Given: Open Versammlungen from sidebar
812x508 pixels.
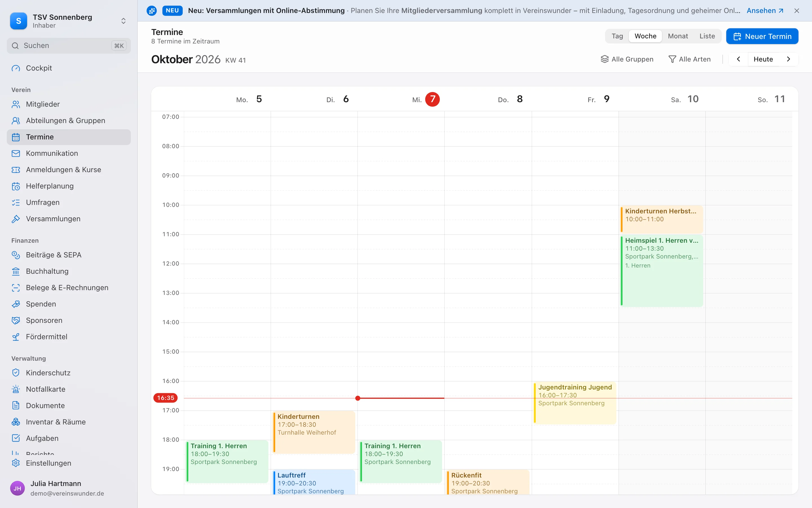Looking at the screenshot, I should pos(69,219).
